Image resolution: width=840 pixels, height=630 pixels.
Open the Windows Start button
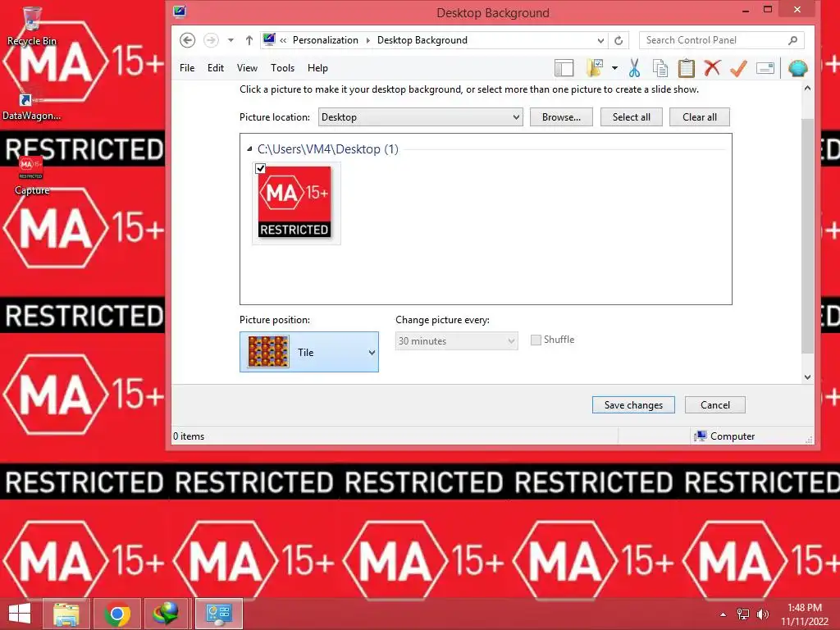[x=20, y=614]
